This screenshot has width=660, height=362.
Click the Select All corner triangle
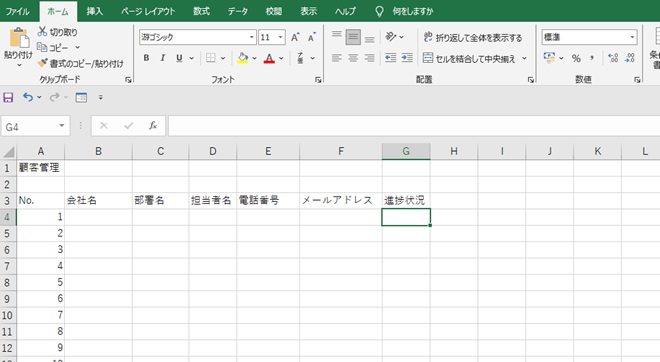point(8,151)
